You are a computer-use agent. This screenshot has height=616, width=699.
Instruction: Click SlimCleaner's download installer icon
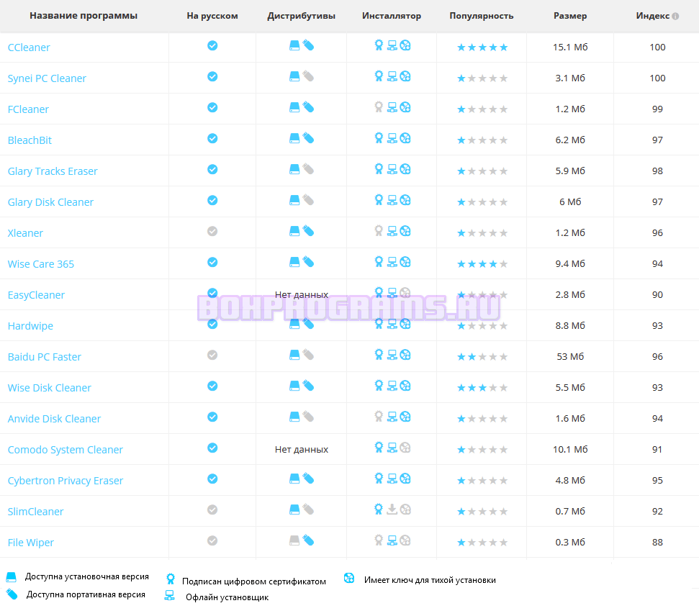point(392,509)
